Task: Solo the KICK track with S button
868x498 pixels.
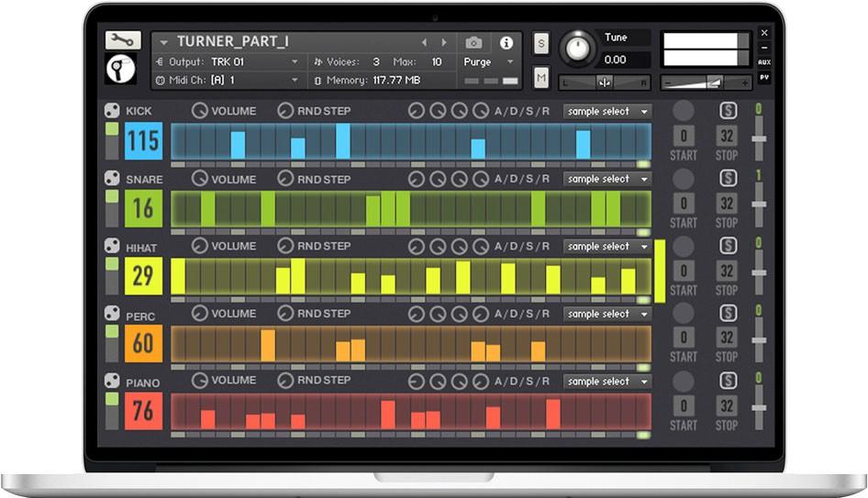Action: point(728,111)
